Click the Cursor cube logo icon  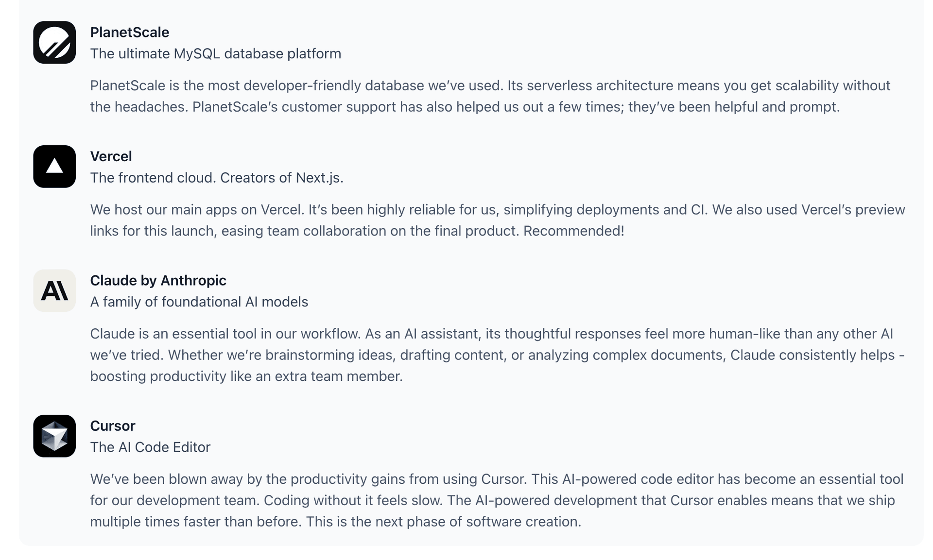[x=54, y=436]
